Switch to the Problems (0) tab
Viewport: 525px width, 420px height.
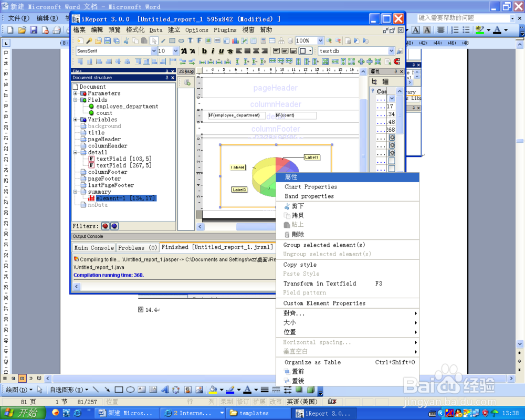coord(137,248)
